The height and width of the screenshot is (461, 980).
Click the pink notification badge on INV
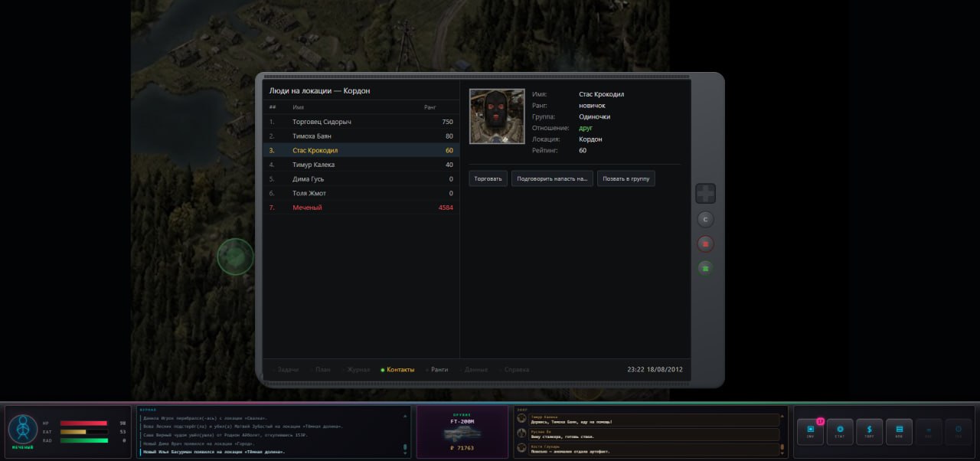click(820, 421)
